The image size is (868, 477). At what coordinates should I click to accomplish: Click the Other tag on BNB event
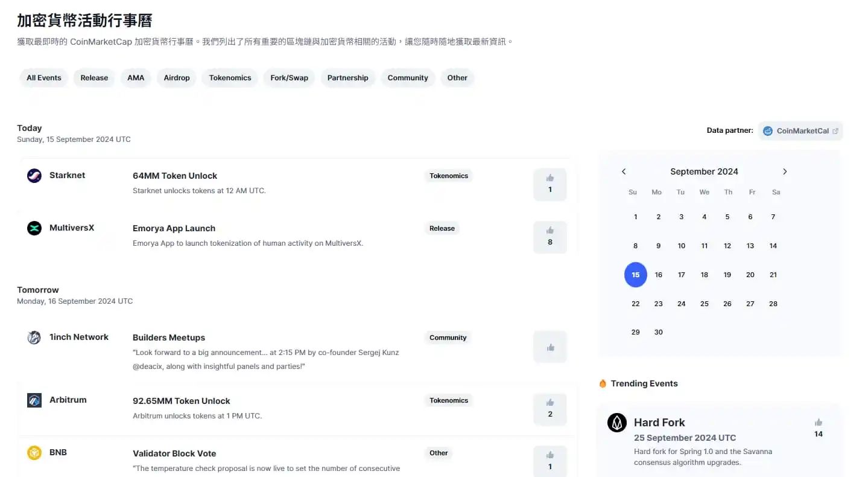tap(439, 453)
